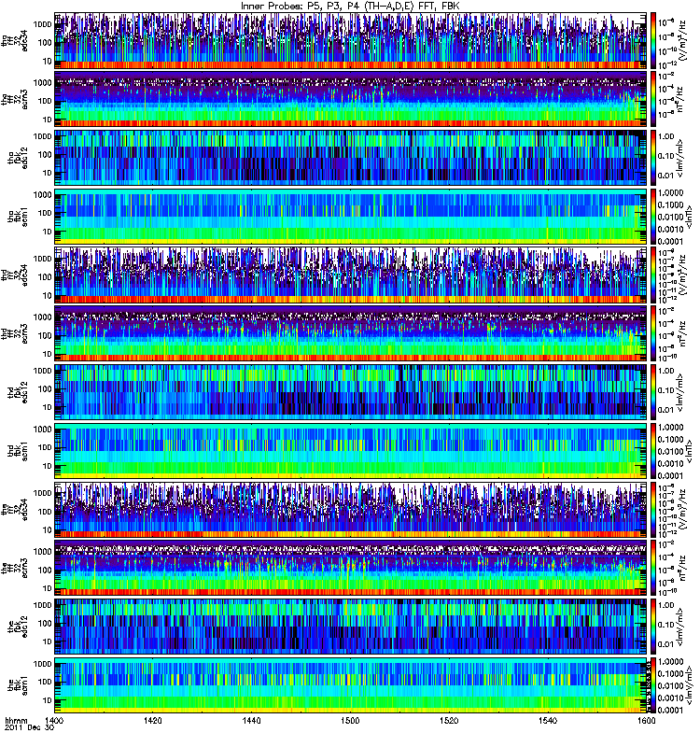Click the "hhmm" axis unit label
The width and height of the screenshot is (700, 747).
(16, 720)
